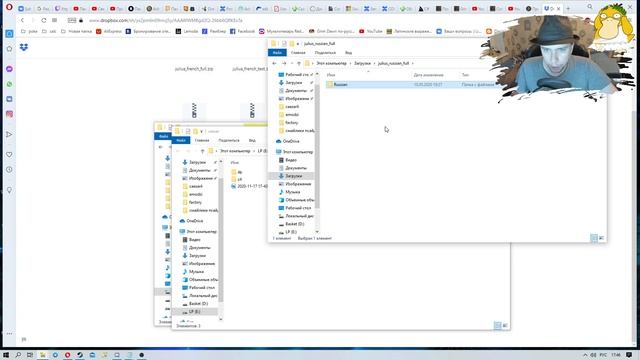Viewport: 640px width, 360px height.
Task: Switch front window to details view icon
Action: coord(594,238)
